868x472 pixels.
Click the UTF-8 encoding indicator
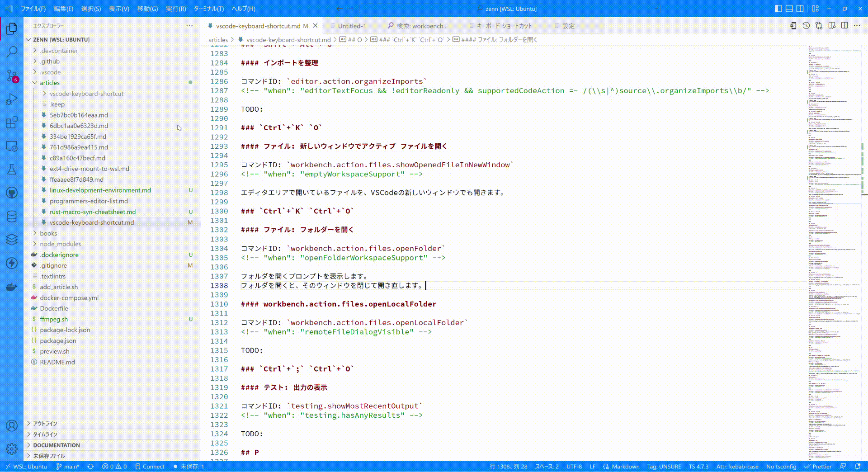coord(574,467)
